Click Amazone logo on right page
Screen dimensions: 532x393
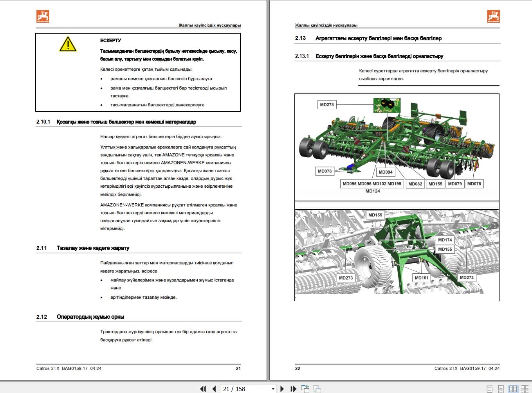click(493, 16)
